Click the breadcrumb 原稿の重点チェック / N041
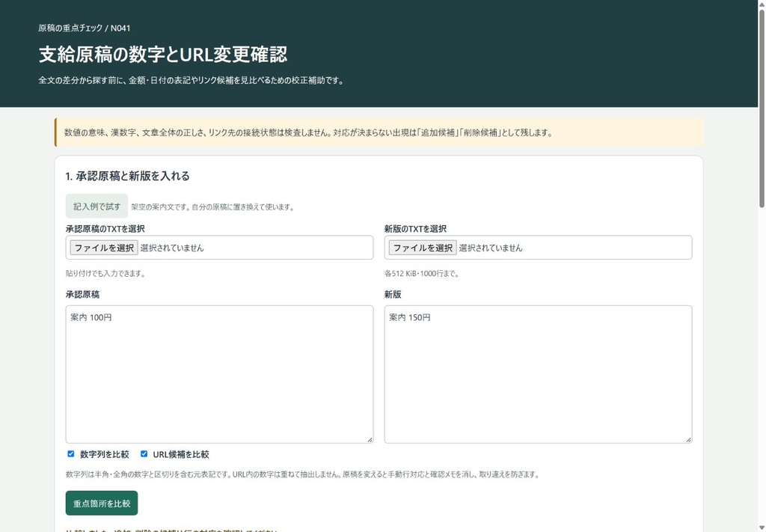The height and width of the screenshot is (532, 766). point(85,28)
